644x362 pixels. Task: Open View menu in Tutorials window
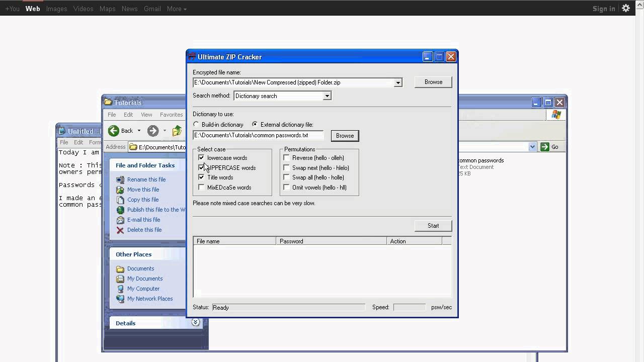(146, 115)
